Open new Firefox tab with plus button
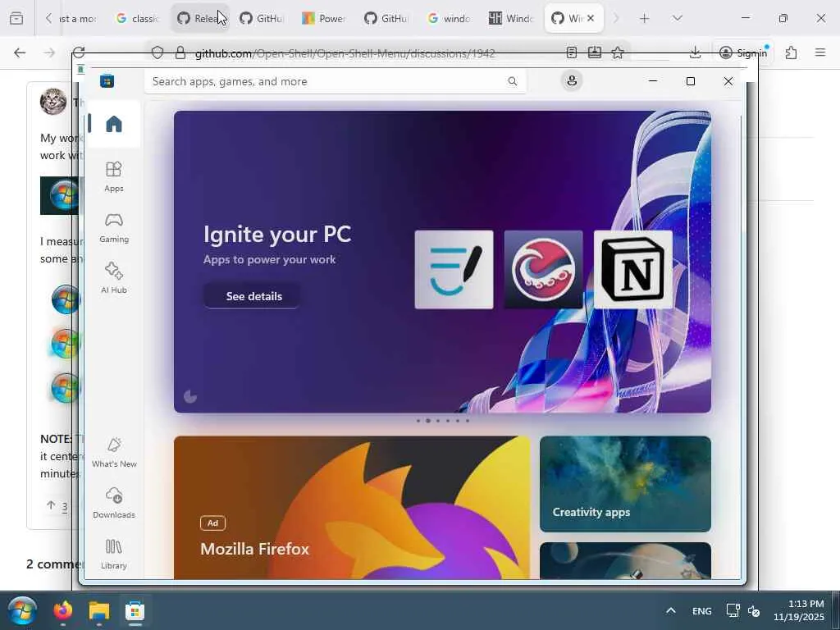Image resolution: width=840 pixels, height=630 pixels. click(645, 19)
